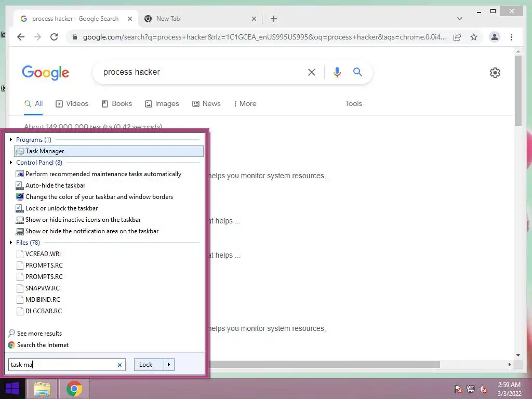Click the taskbar clock showing 2:59 AM

pyautogui.click(x=509, y=389)
